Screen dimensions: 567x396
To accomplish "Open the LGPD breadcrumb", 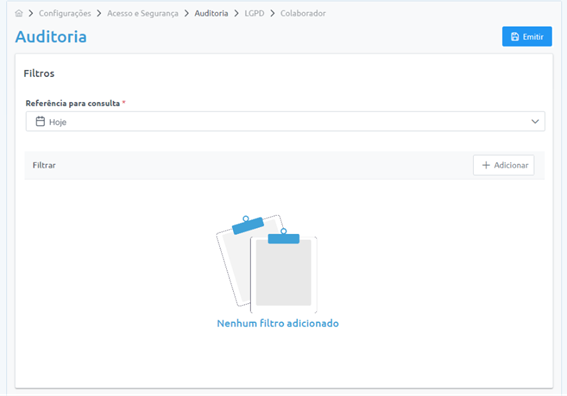I will 254,13.
